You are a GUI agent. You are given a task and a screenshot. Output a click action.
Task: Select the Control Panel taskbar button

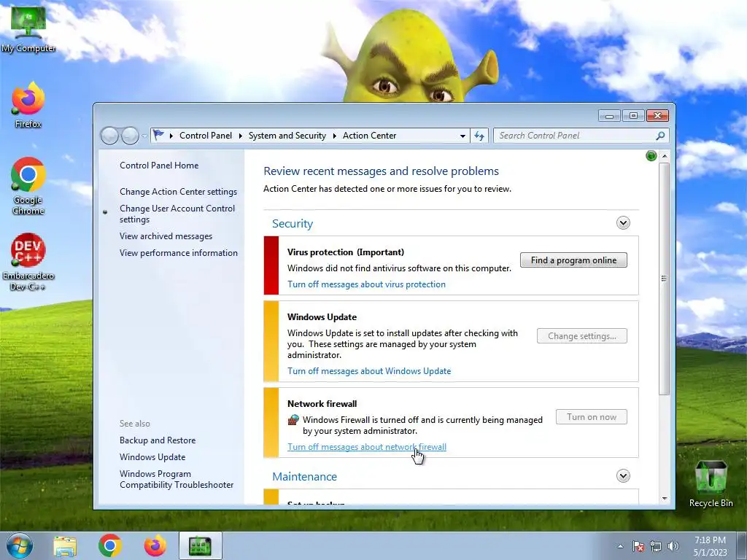(200, 545)
